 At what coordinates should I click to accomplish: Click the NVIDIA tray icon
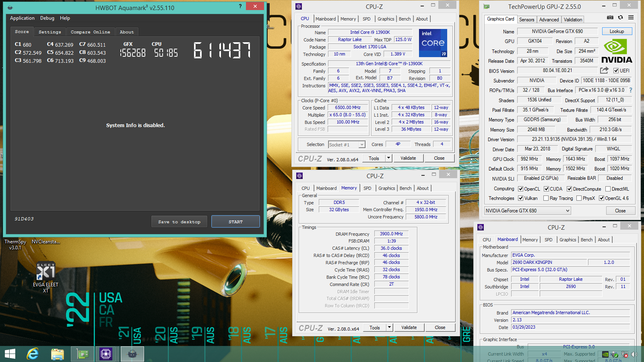tap(605, 354)
